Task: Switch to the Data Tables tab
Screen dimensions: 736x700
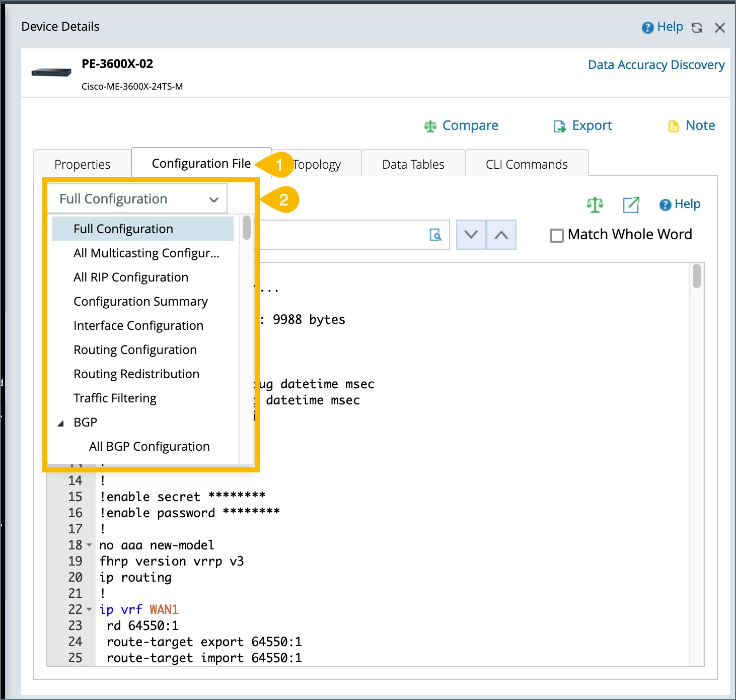Action: click(x=413, y=165)
